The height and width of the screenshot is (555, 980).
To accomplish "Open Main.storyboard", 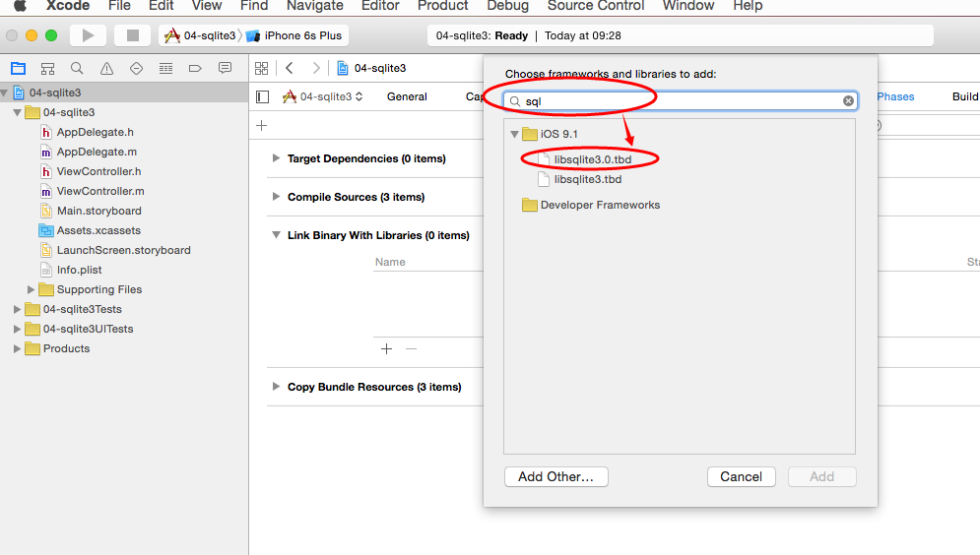I will (98, 211).
